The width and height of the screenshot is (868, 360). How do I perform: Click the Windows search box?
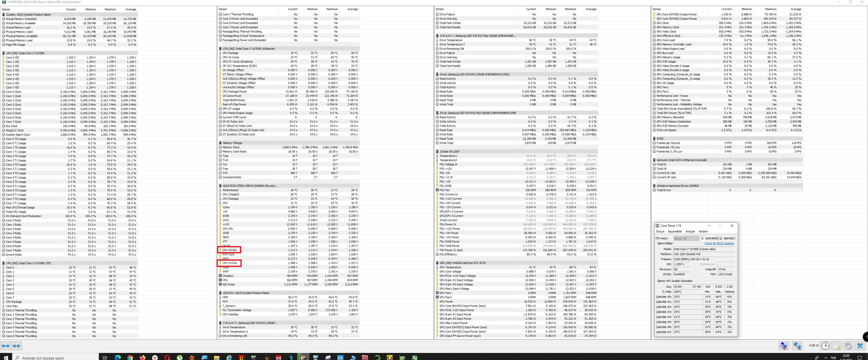point(56,357)
